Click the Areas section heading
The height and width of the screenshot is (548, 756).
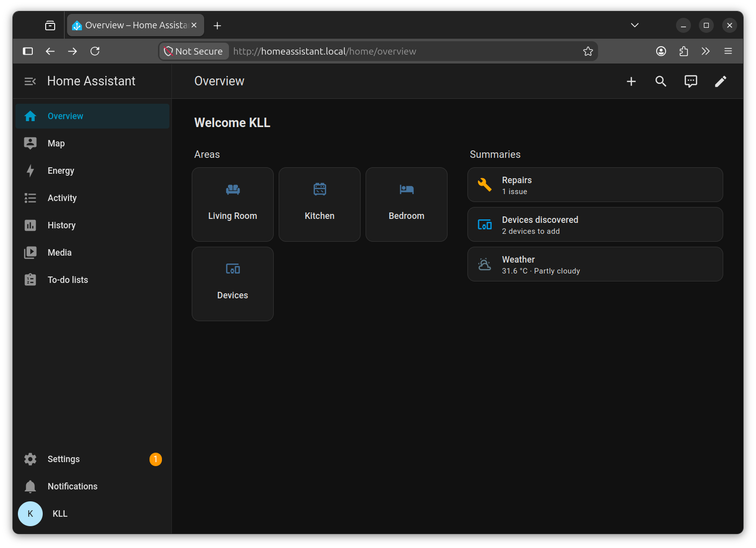point(207,154)
